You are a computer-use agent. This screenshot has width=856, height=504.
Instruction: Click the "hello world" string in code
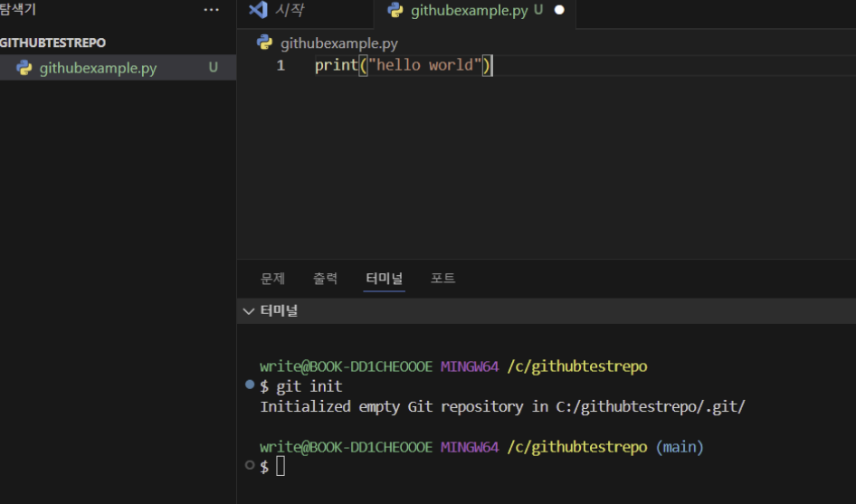pos(425,65)
